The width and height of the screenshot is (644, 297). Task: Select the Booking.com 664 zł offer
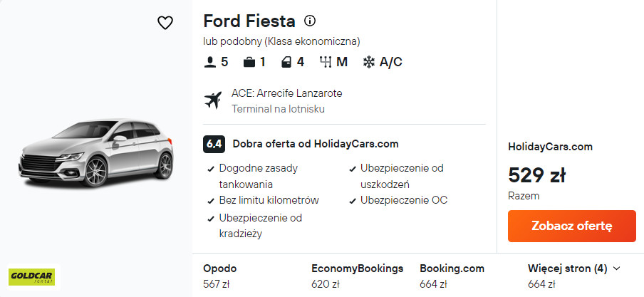452,276
